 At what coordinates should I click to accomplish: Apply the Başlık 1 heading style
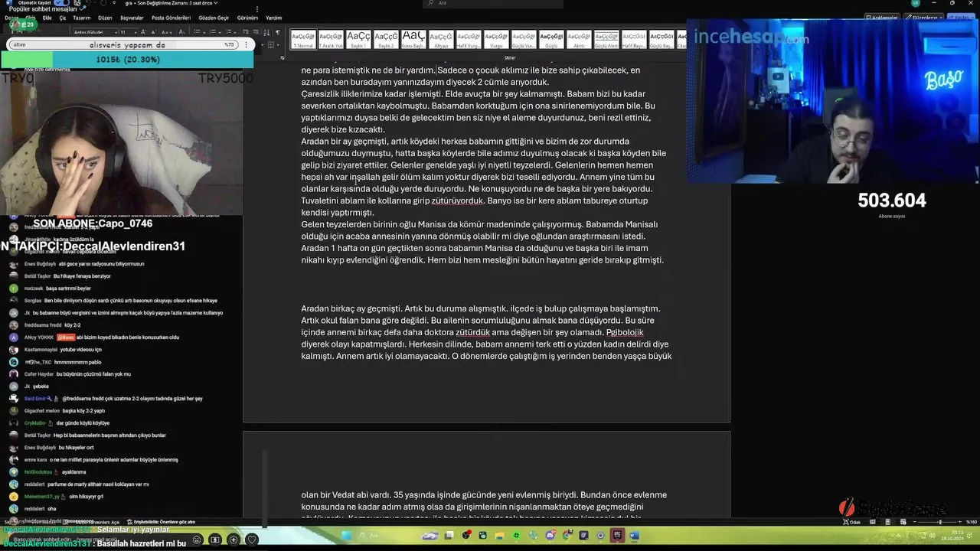tap(358, 39)
